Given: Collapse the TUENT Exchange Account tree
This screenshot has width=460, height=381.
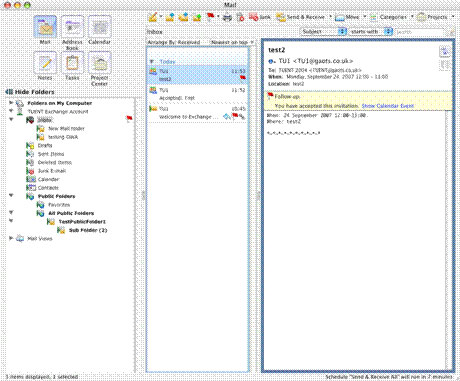Looking at the screenshot, I should point(11,111).
